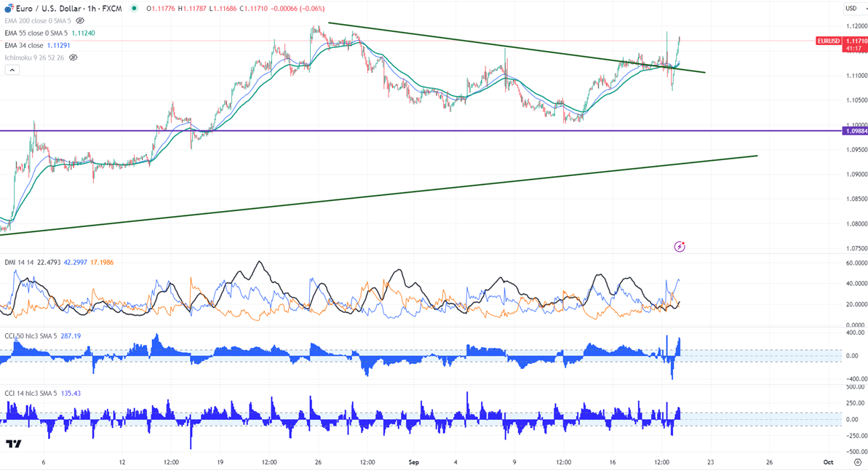Click the EMA 55 value 1.11240
The image size is (868, 473).
pyautogui.click(x=83, y=33)
